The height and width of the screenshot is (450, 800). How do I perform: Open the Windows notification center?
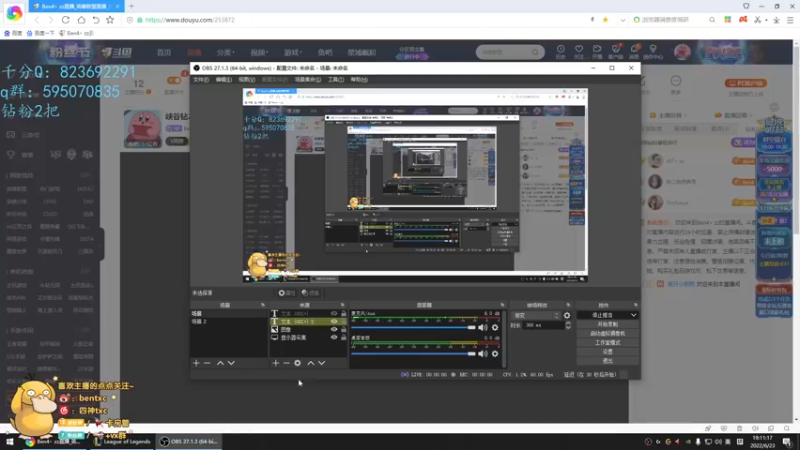(x=787, y=442)
